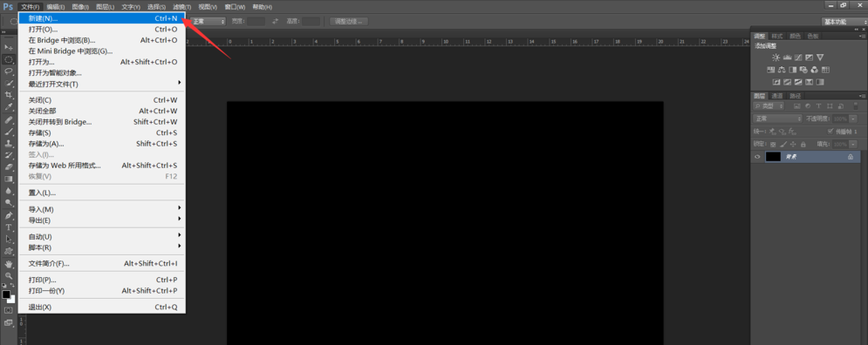Select the Crop tool
Screen dimensions: 868x345
(x=9, y=95)
